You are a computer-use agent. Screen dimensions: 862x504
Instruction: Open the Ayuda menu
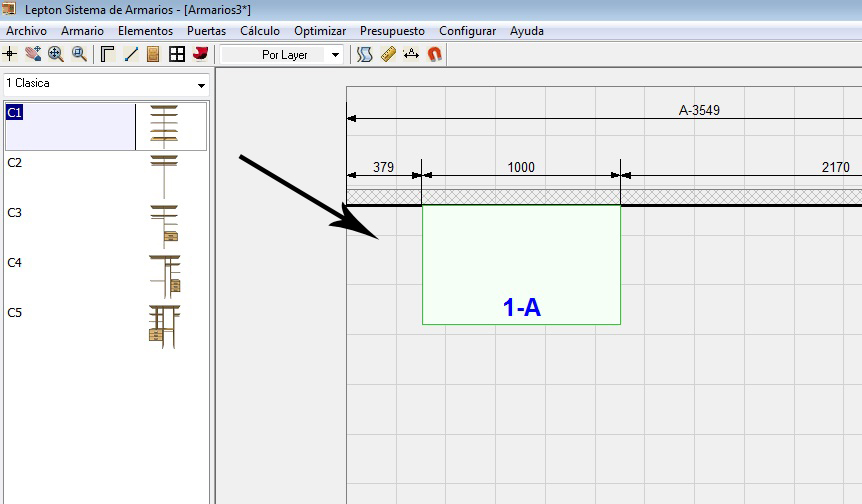(x=527, y=31)
